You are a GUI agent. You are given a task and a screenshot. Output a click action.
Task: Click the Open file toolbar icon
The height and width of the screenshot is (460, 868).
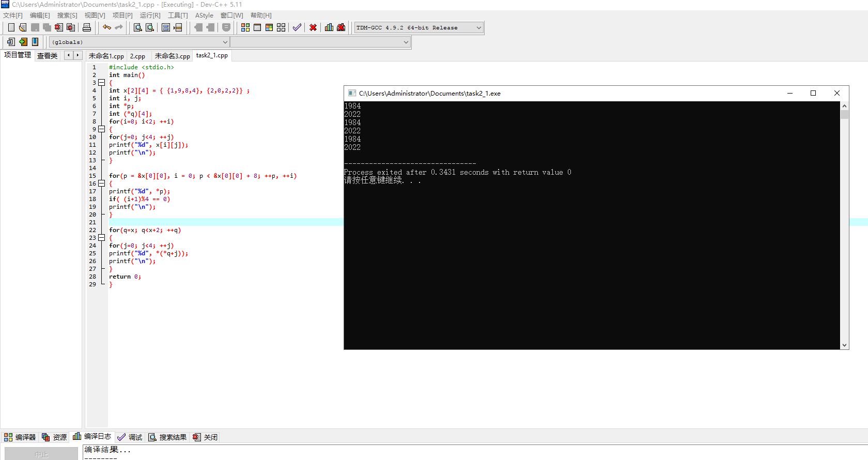pyautogui.click(x=23, y=27)
